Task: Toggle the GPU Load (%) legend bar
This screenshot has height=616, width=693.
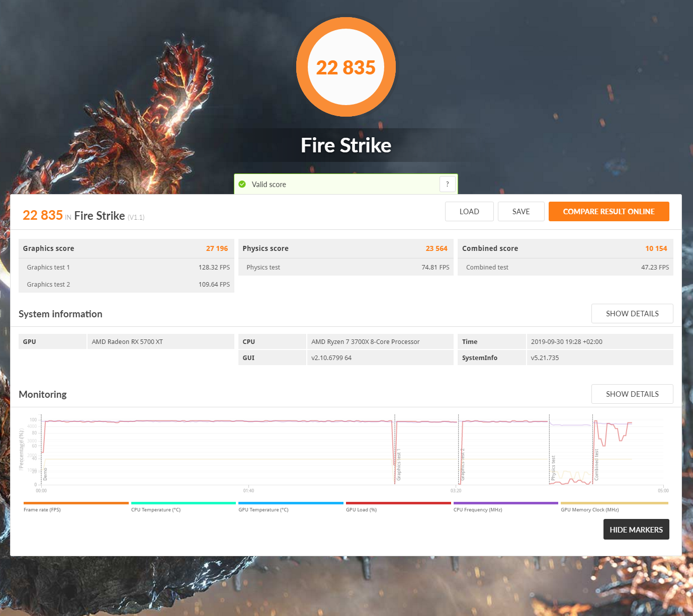Action: tap(398, 503)
